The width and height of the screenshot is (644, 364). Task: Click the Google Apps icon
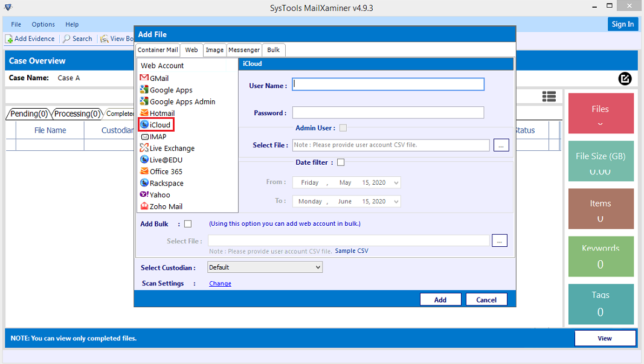tap(144, 89)
